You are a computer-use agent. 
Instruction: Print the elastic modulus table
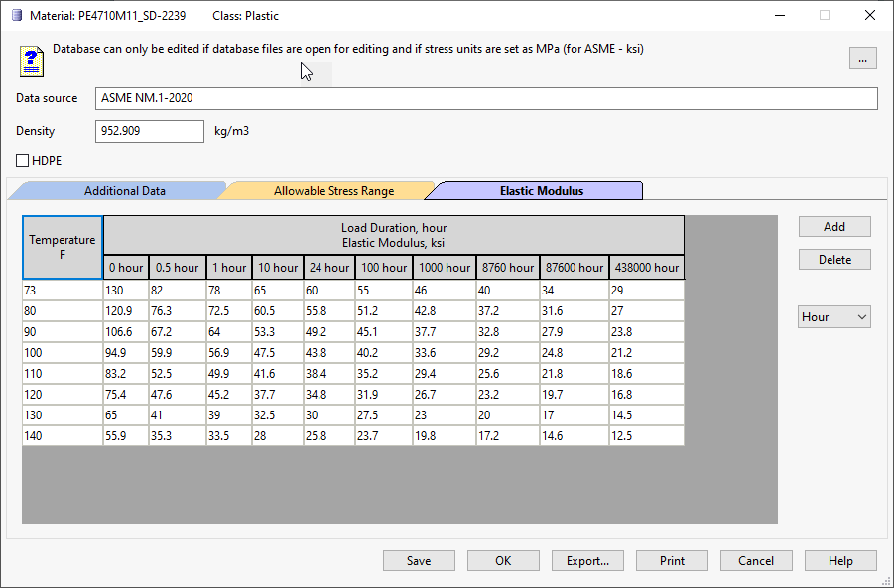coord(672,561)
